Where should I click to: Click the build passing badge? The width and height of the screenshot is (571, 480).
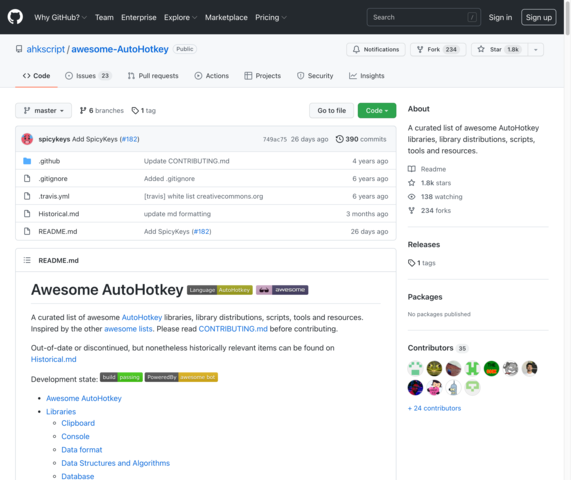[121, 377]
